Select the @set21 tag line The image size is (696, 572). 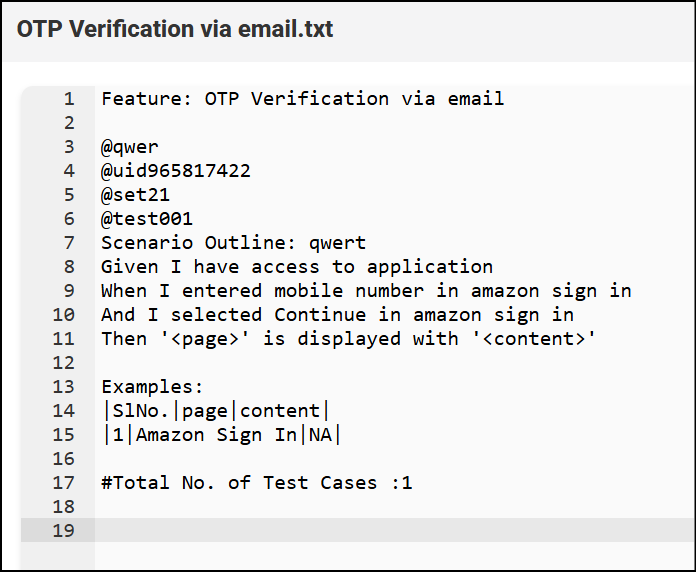(x=135, y=195)
